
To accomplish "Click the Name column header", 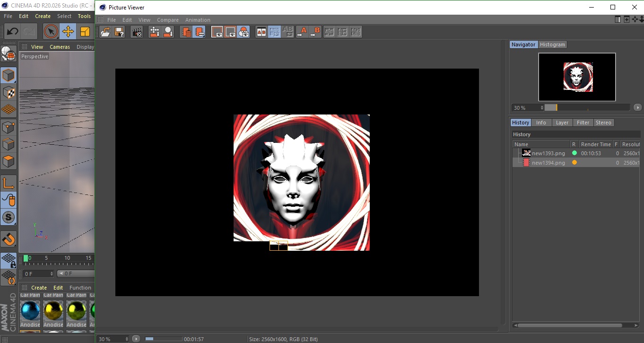I will (x=541, y=144).
